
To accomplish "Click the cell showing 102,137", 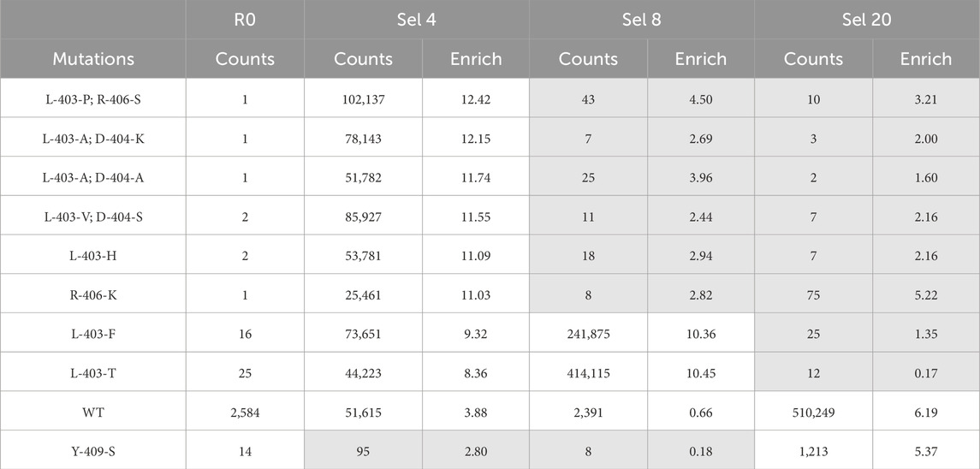I will pyautogui.click(x=364, y=98).
